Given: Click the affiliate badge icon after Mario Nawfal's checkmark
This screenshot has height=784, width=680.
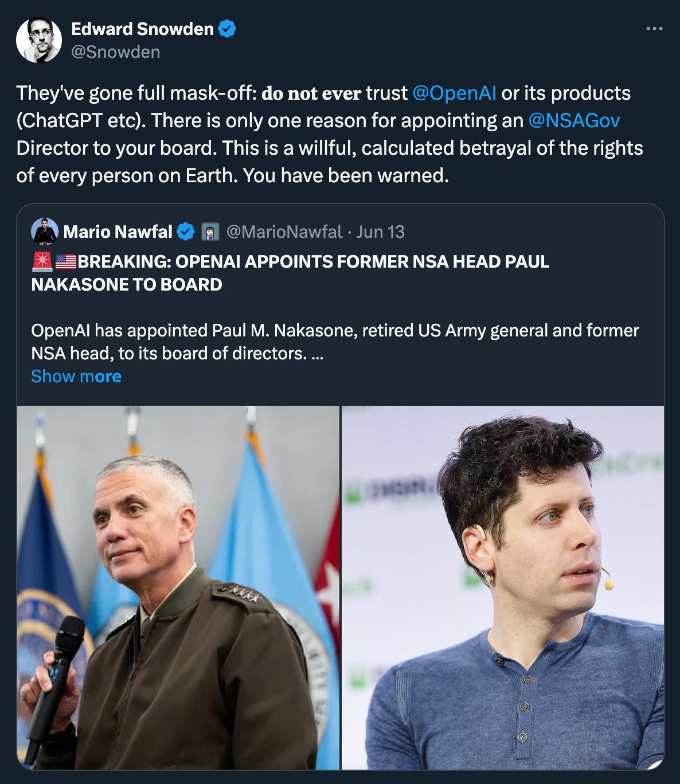Looking at the screenshot, I should (x=210, y=232).
